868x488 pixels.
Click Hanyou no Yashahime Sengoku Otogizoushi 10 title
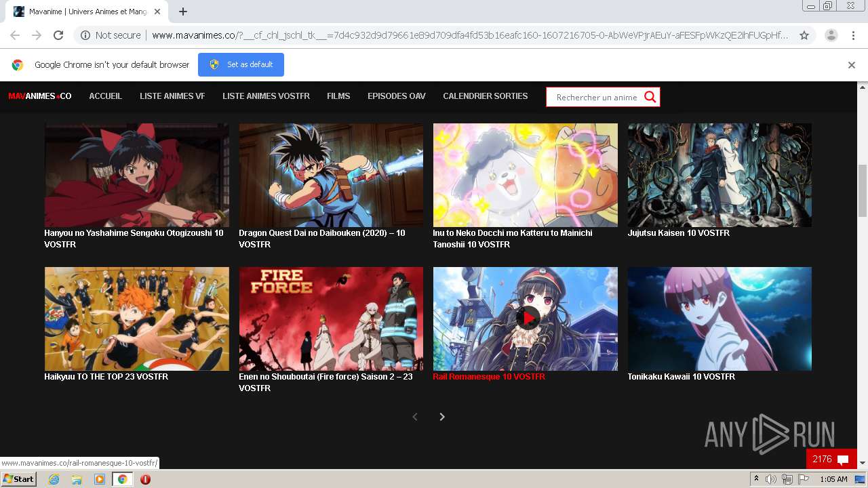[134, 239]
